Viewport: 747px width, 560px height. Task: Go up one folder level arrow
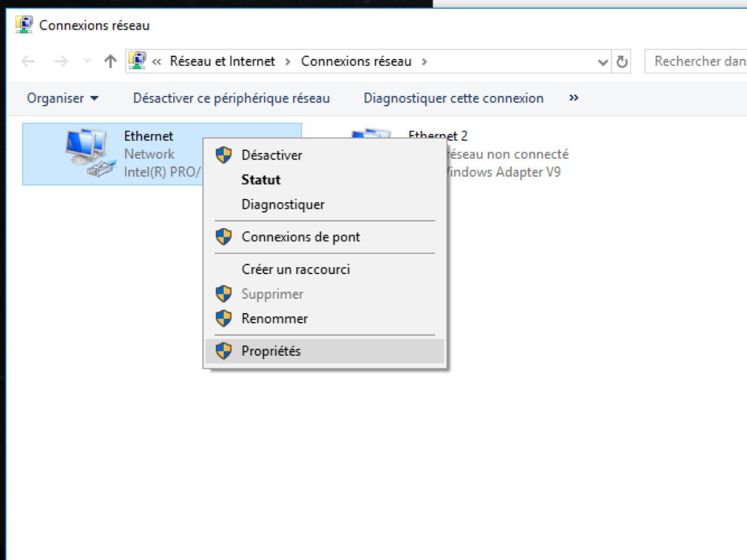pyautogui.click(x=110, y=61)
